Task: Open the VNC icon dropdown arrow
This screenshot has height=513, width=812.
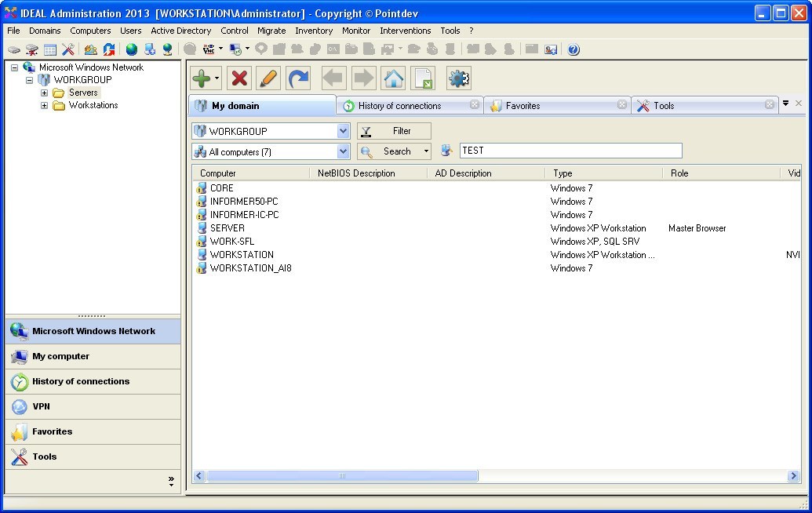Action: pyautogui.click(x=220, y=49)
